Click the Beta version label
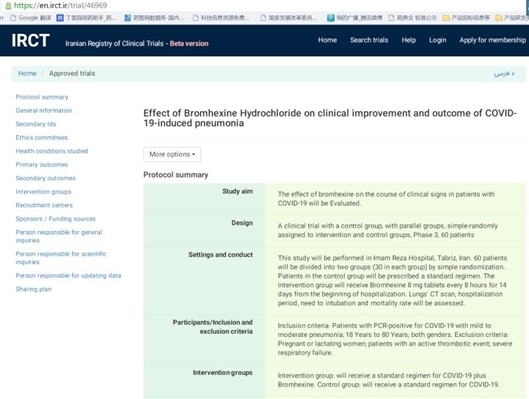 (189, 44)
